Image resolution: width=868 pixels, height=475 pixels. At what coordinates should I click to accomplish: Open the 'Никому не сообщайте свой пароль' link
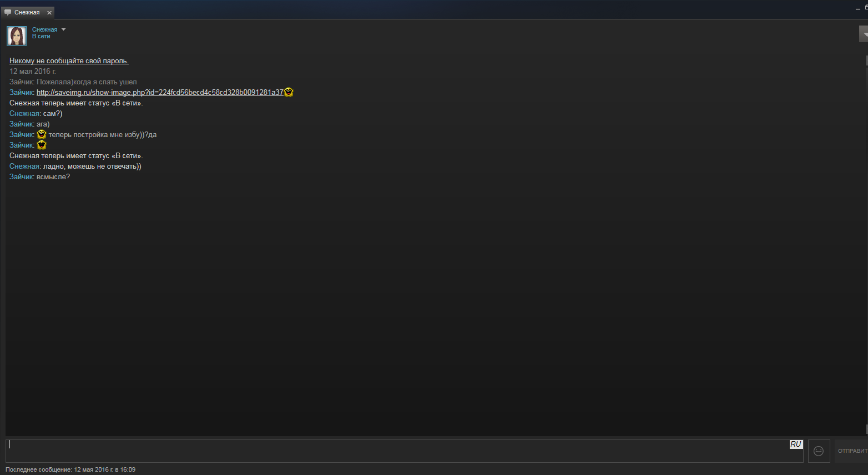(69, 60)
